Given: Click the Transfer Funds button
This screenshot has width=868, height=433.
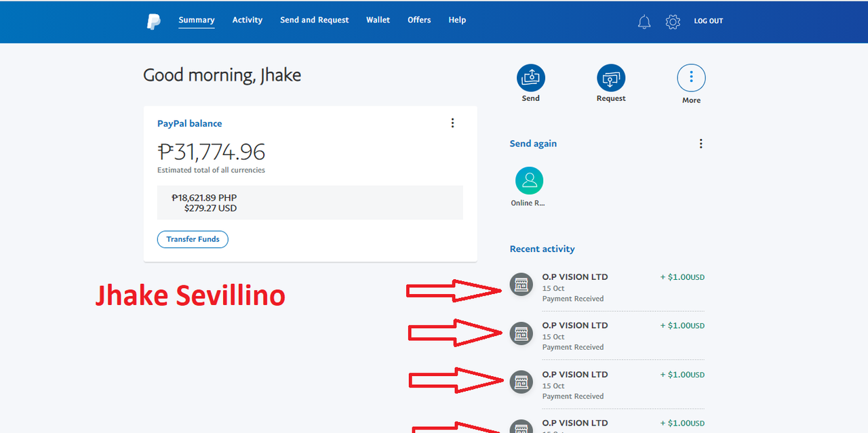Looking at the screenshot, I should point(193,239).
